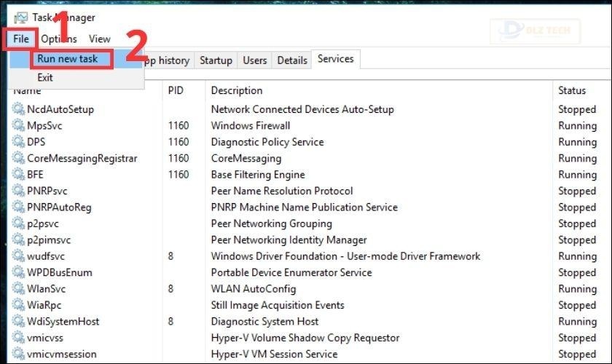This screenshot has height=364, width=612.
Task: Select the MpsSvc service name
Action: (44, 126)
